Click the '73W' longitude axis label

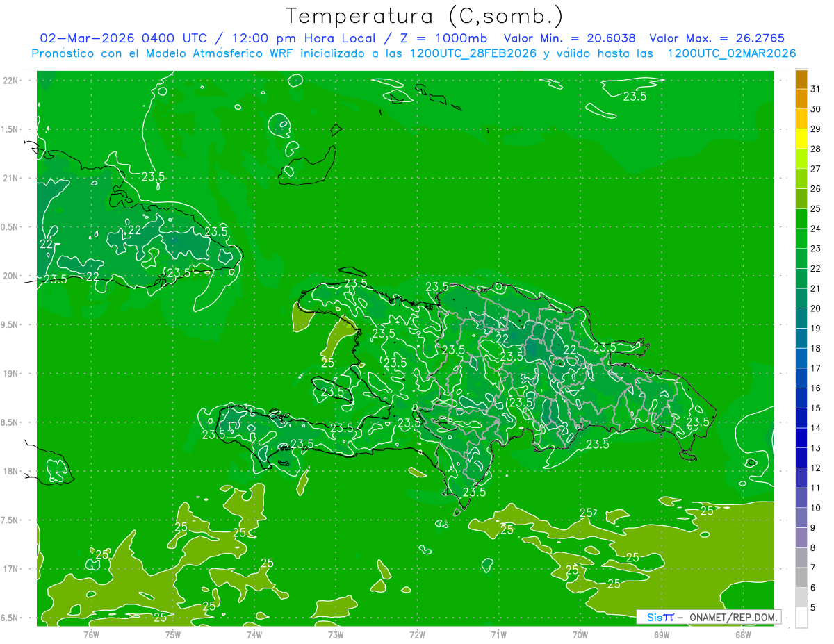(x=336, y=634)
